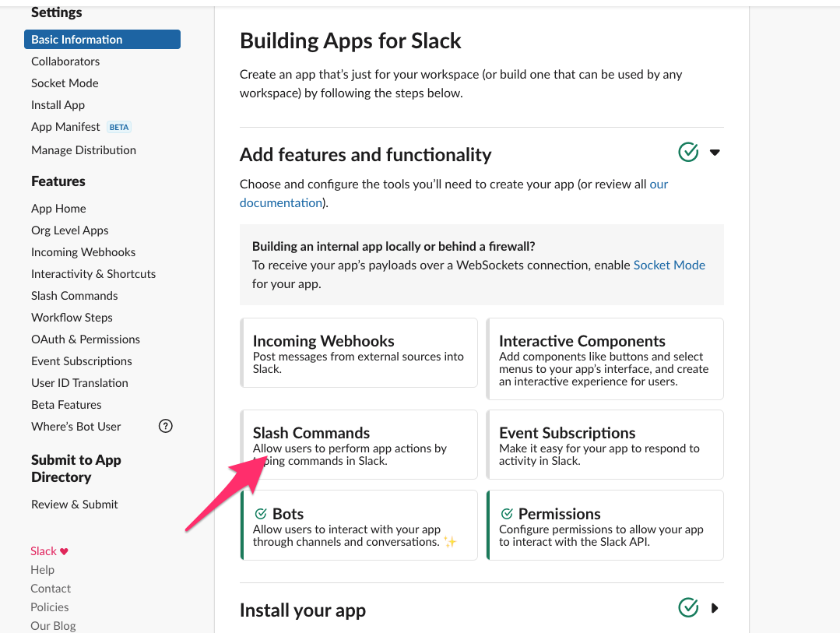Open Our Blog footer link
Screen dimensions: 840x633
[53, 626]
